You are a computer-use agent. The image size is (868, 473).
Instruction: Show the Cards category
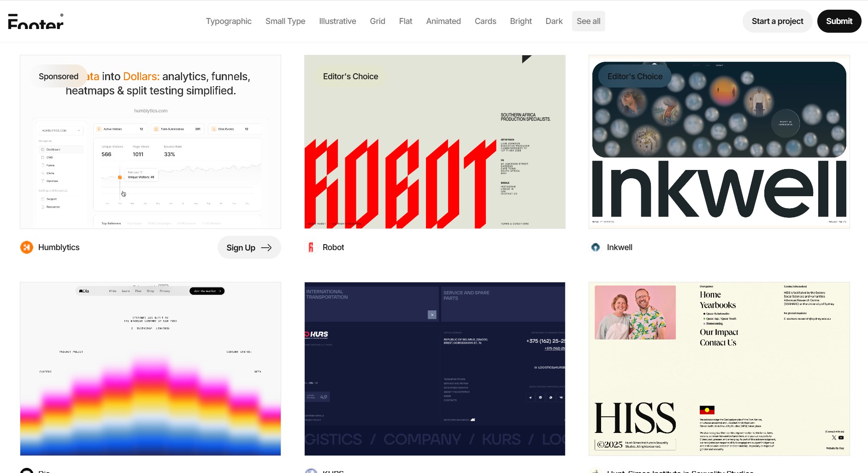[x=485, y=21]
